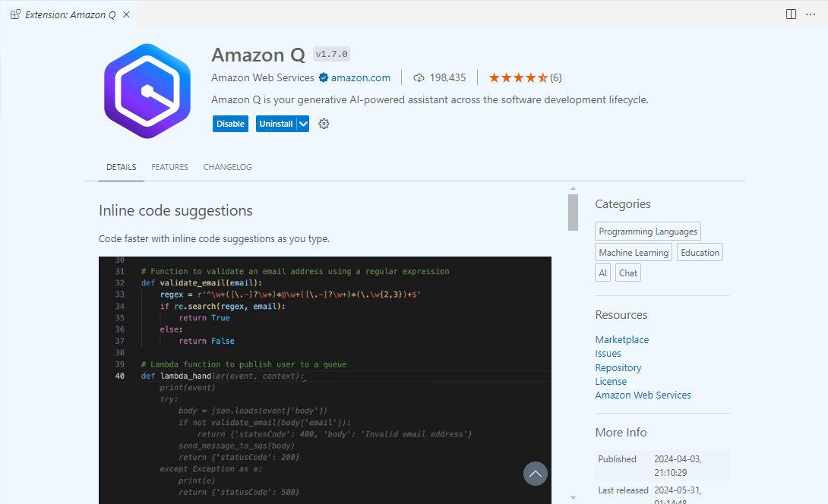828x504 pixels.
Task: Click the Inline code suggestions heading
Action: click(175, 210)
